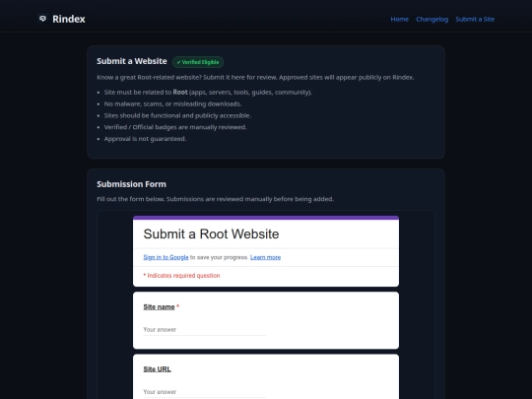This screenshot has width=532, height=399.
Task: Focus the Site name answer field
Action: [204, 329]
